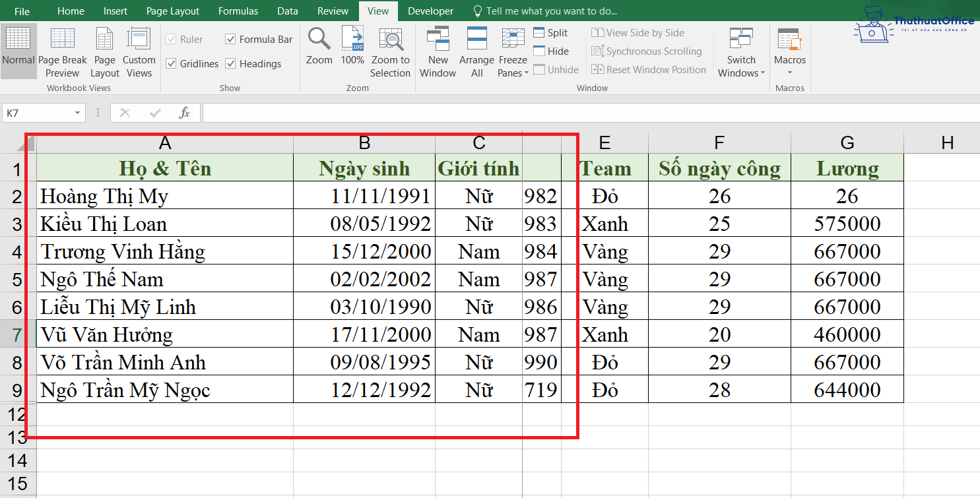Click the Arrange All icon
The image size is (980, 498).
point(476,53)
